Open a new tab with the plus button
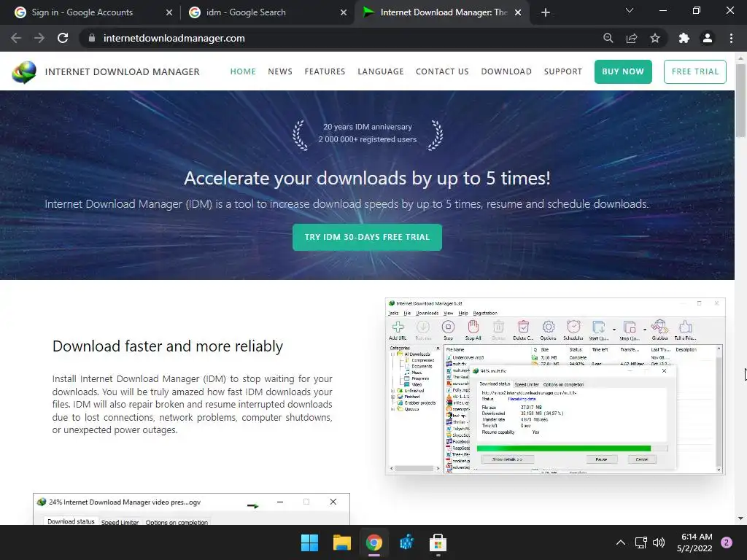The width and height of the screenshot is (747, 560). [546, 12]
